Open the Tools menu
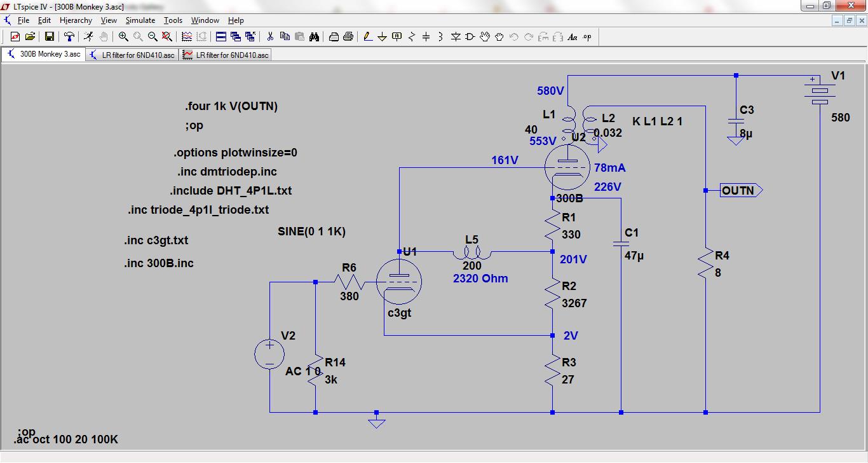This screenshot has height=463, width=868. point(173,20)
